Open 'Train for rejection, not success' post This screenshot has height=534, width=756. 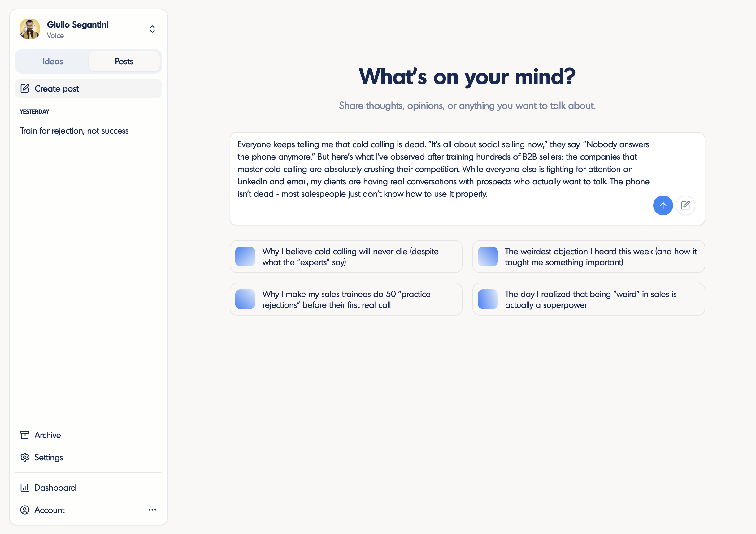tap(74, 131)
